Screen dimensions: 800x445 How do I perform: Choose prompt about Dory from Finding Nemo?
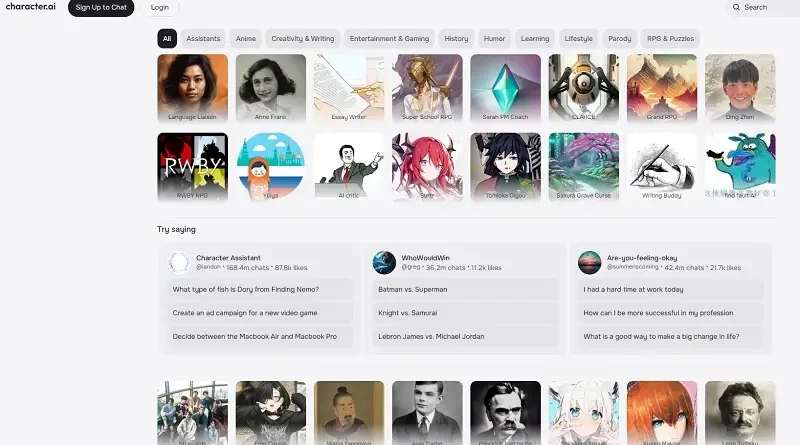click(260, 289)
